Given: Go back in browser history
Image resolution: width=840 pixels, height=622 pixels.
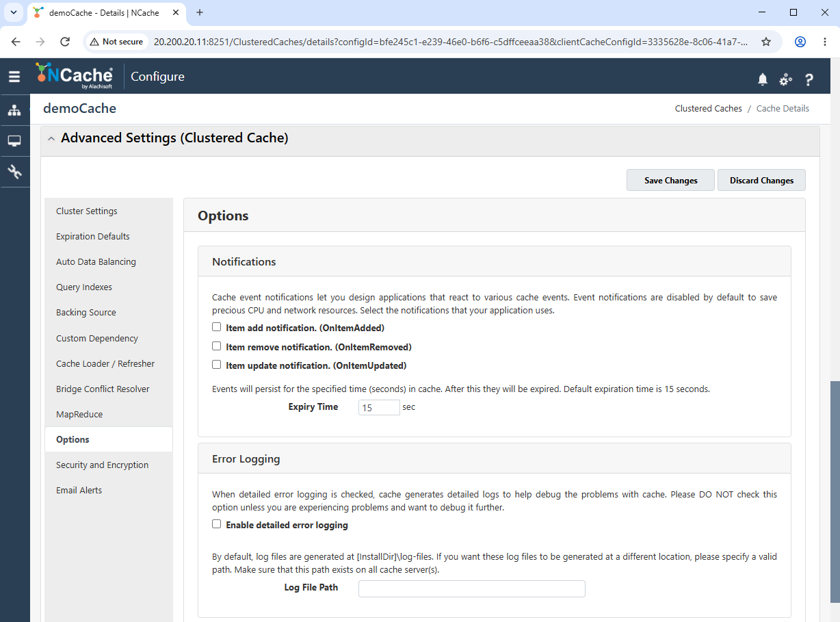Looking at the screenshot, I should point(16,42).
